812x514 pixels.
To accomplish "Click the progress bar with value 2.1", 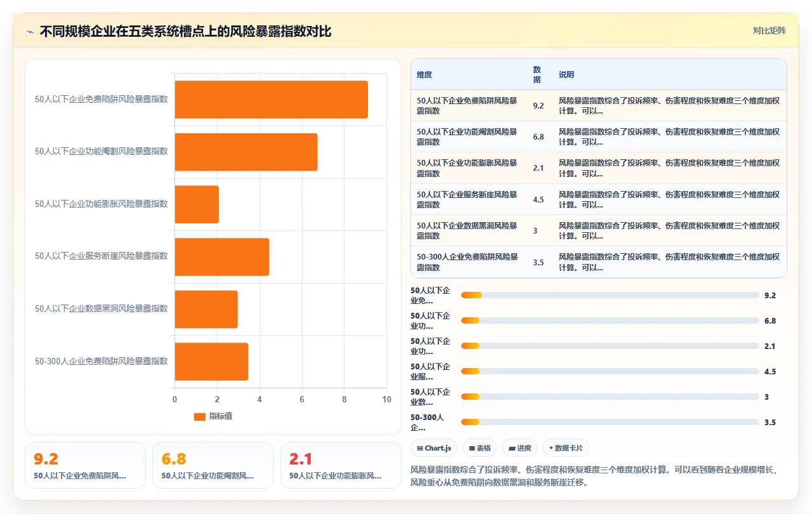I will [610, 346].
